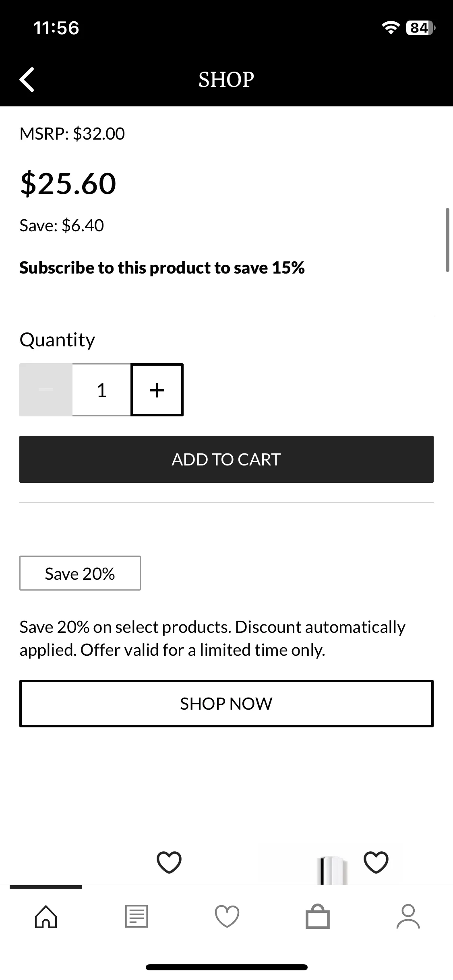Open the account profile tab
The width and height of the screenshot is (453, 980).
tap(408, 916)
